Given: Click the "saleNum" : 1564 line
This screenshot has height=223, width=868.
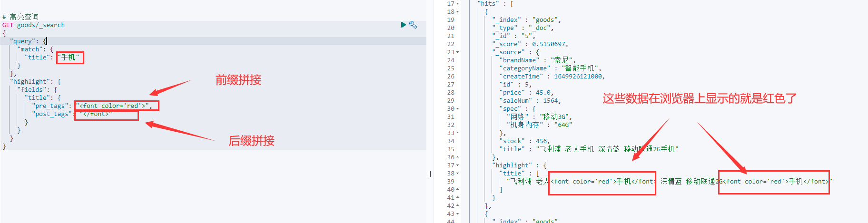Looking at the screenshot, I should click(530, 101).
